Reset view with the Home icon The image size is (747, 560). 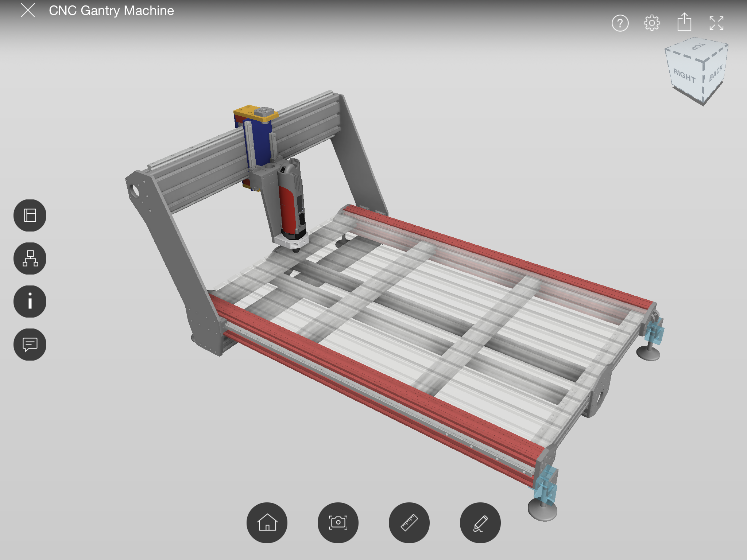(x=267, y=523)
